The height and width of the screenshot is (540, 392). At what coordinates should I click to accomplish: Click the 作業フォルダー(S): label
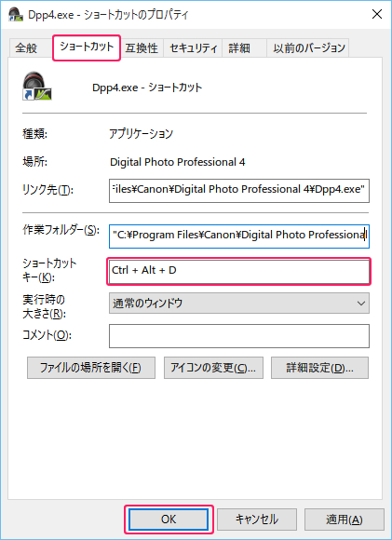[x=61, y=230]
